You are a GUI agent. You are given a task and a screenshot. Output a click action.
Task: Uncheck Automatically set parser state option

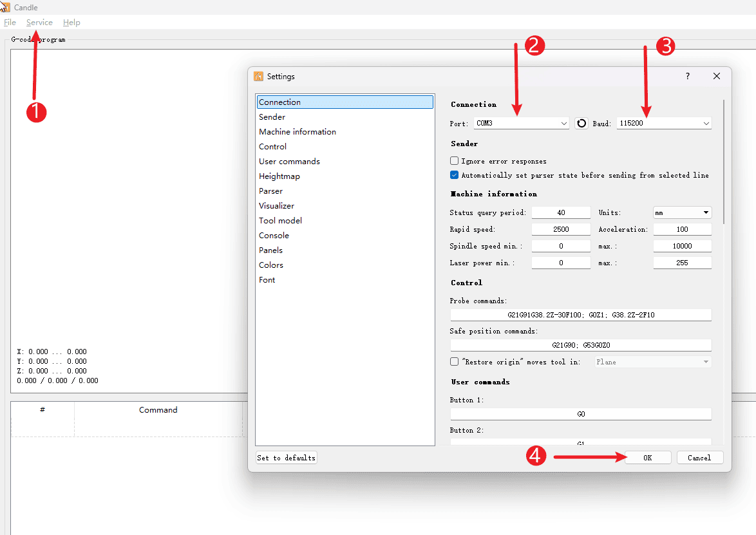(x=454, y=174)
